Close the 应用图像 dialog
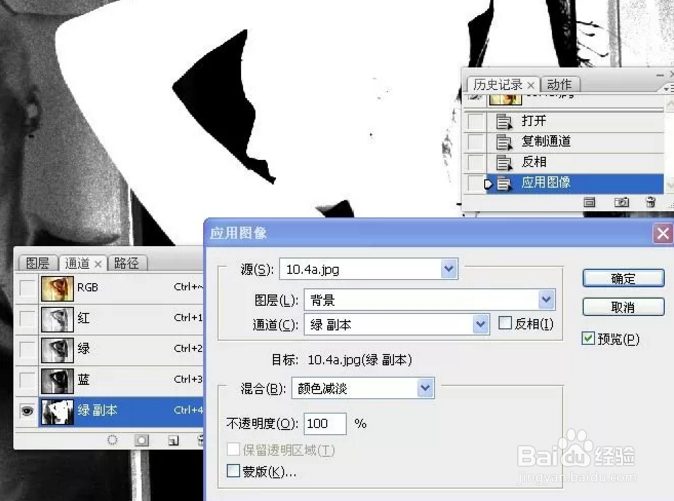Image resolution: width=674 pixels, height=501 pixels. (663, 234)
